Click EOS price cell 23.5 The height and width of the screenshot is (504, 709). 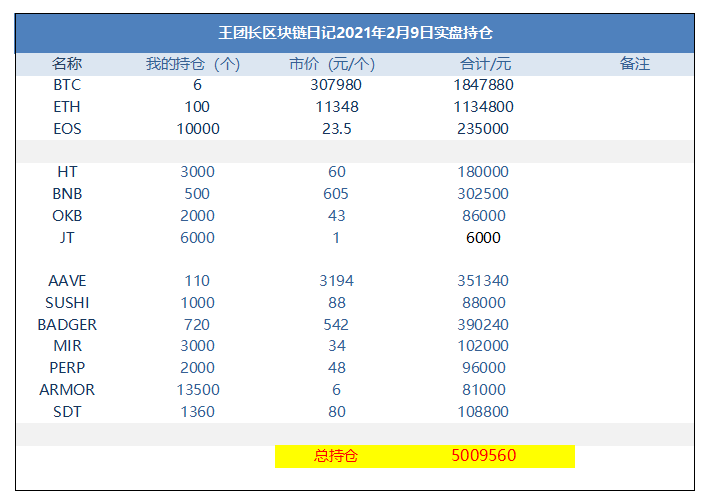337,129
